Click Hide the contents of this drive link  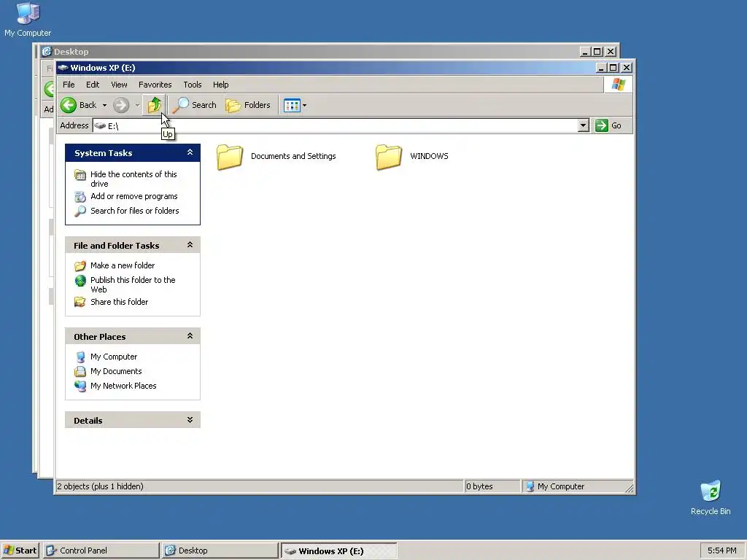pos(133,179)
